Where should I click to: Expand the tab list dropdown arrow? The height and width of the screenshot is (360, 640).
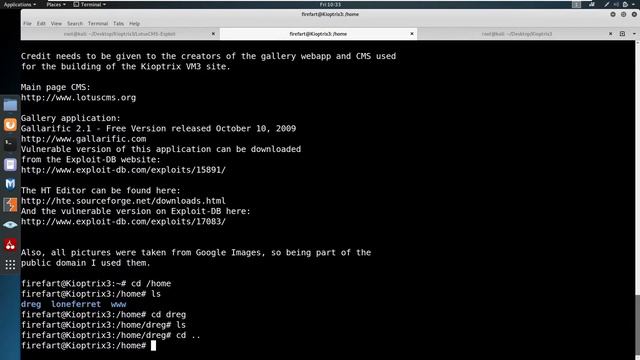point(634,34)
